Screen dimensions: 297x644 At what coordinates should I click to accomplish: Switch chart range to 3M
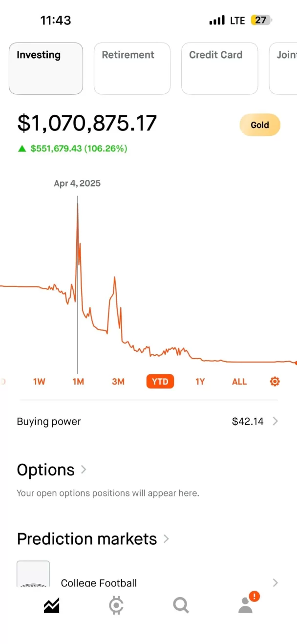pos(118,382)
